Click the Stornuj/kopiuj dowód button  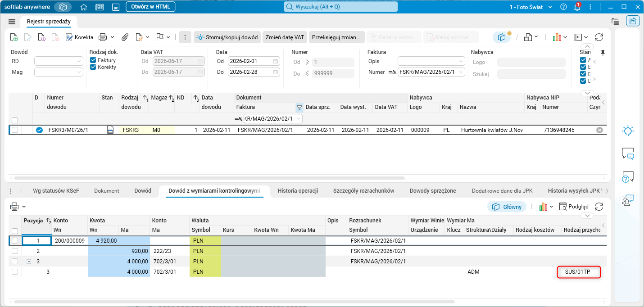click(227, 37)
